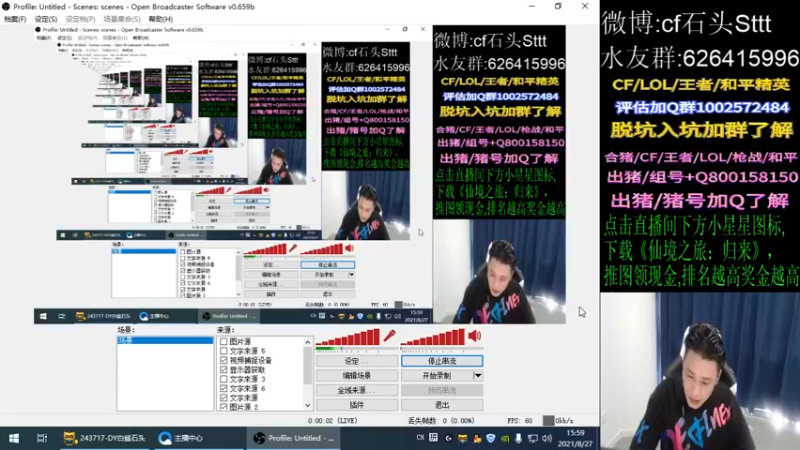Expand the 开始录制 dropdown arrow
This screenshot has height=450, width=800.
coord(478,376)
